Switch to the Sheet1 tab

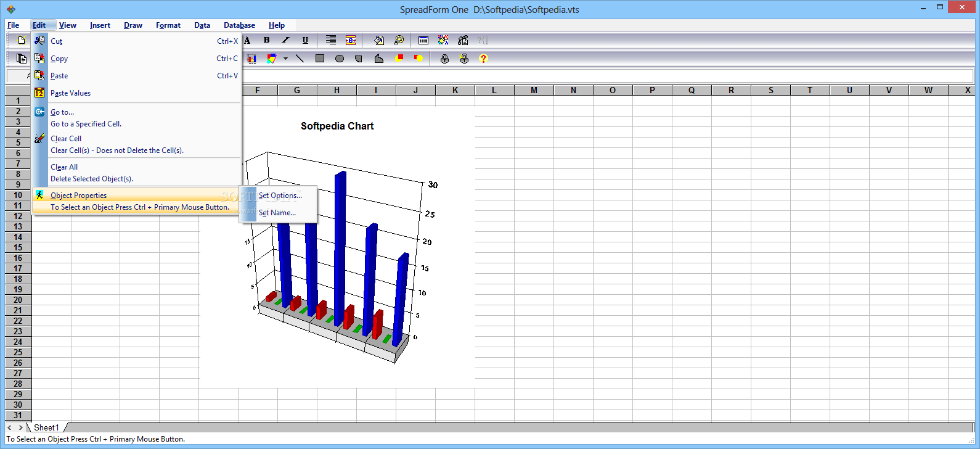tap(47, 427)
